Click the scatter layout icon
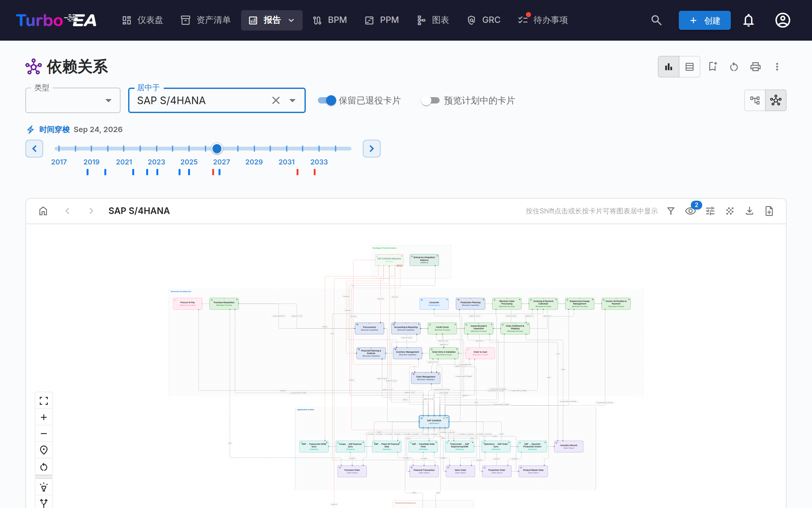812x508 pixels. (730, 211)
